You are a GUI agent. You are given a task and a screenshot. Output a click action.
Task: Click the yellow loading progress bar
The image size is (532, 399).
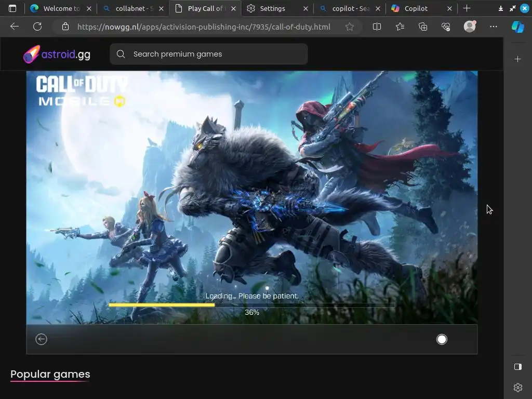[x=162, y=304]
